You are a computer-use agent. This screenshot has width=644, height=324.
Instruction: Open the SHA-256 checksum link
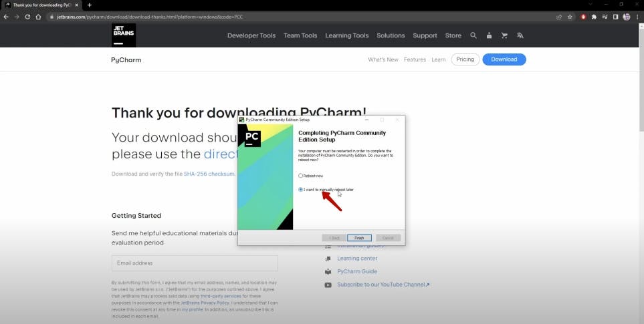click(x=209, y=174)
